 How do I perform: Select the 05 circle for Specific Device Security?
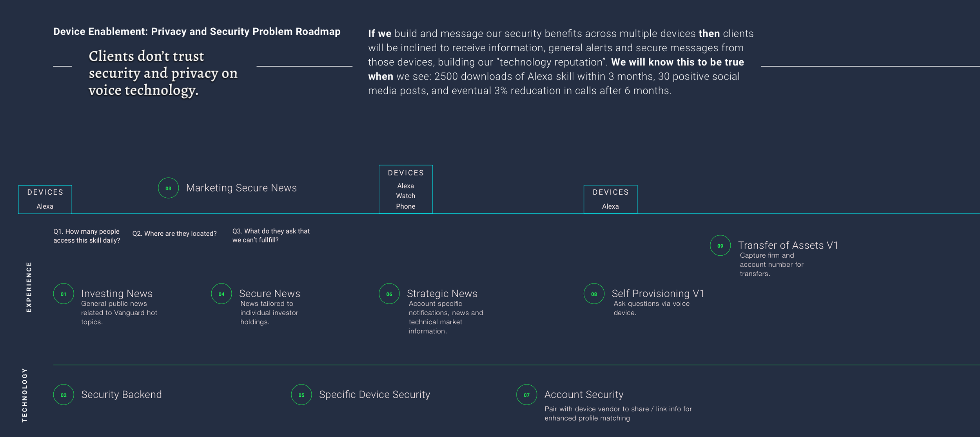(x=301, y=395)
